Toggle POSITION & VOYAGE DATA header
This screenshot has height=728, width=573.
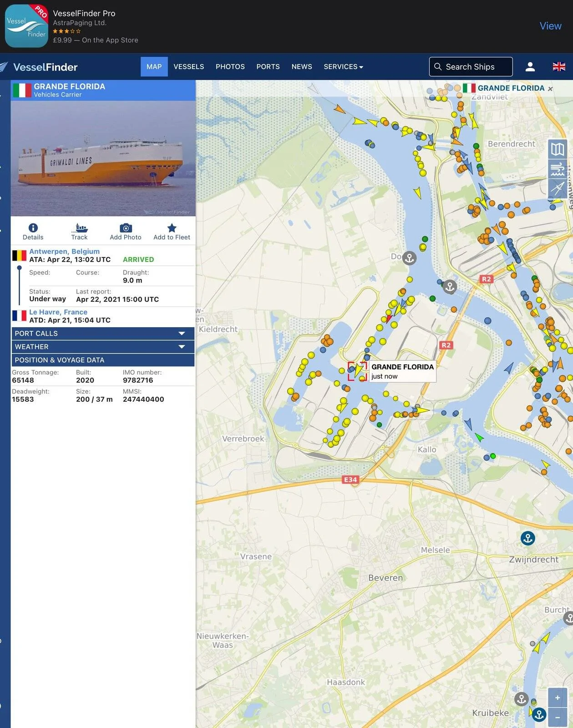pyautogui.click(x=103, y=360)
